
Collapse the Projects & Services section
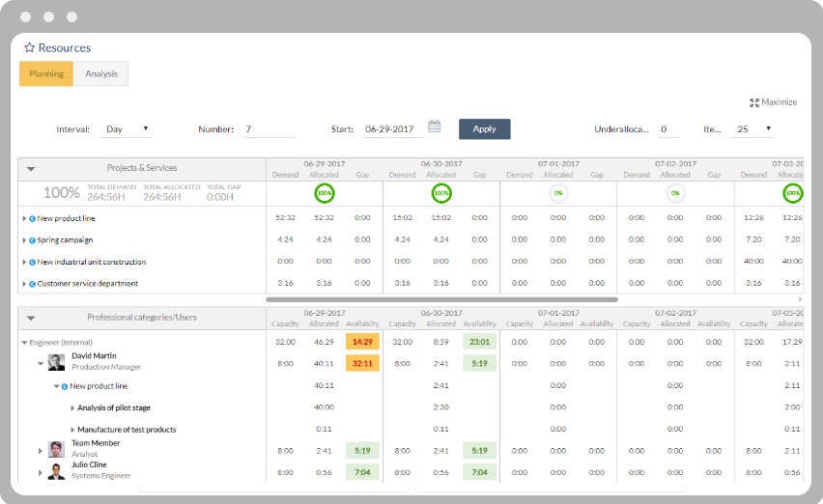(31, 169)
